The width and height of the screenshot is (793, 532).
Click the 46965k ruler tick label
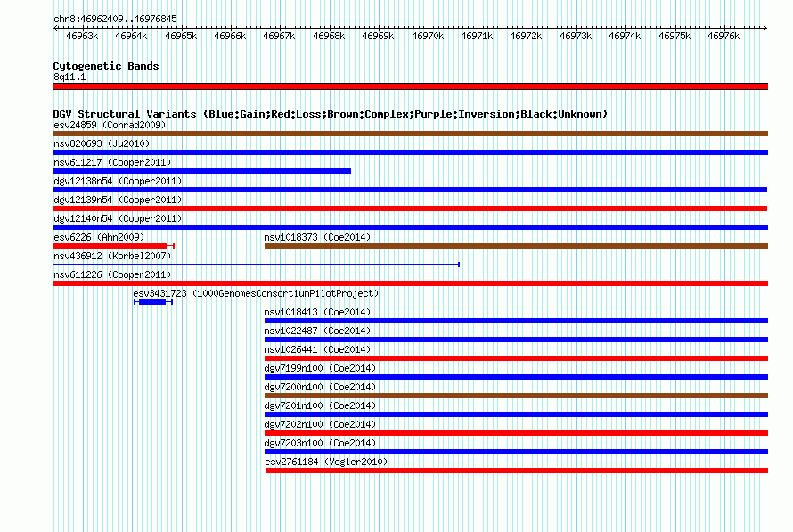pos(181,36)
